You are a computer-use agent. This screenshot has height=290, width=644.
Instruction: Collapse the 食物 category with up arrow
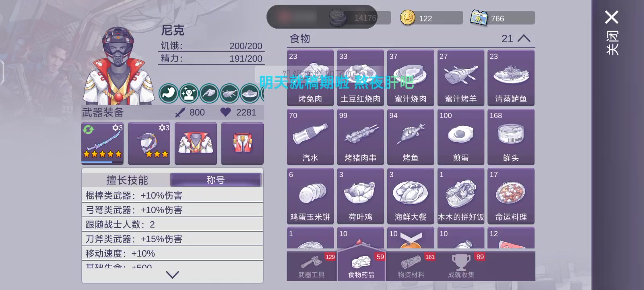pos(524,38)
